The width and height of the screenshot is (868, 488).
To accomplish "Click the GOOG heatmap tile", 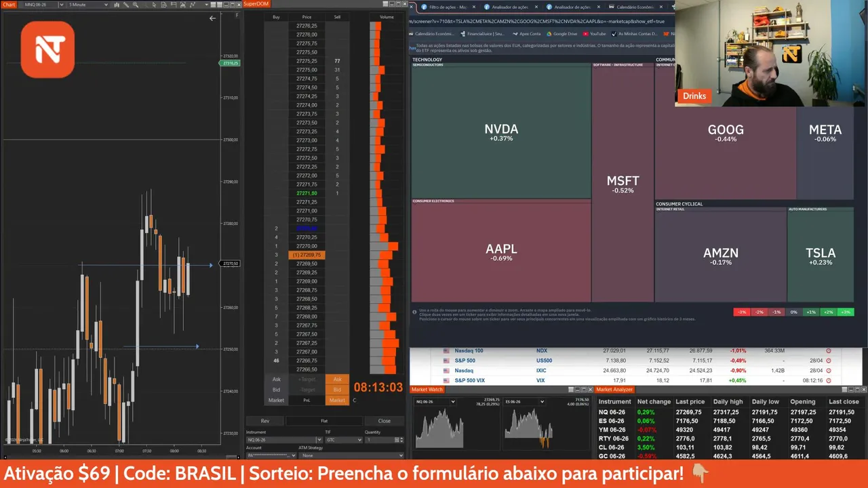I will click(726, 133).
